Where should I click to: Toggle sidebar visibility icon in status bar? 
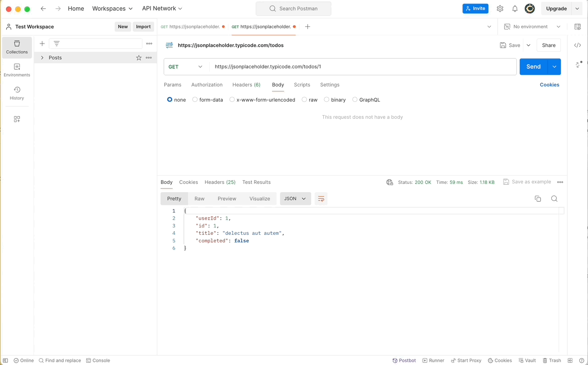pyautogui.click(x=6, y=360)
